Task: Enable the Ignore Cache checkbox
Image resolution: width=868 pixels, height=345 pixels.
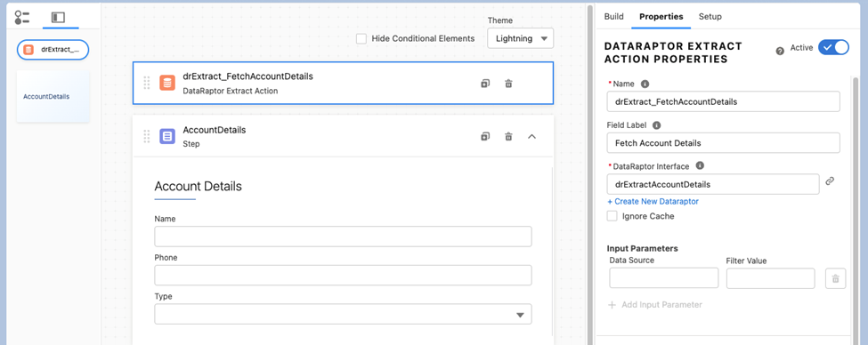Action: [612, 216]
